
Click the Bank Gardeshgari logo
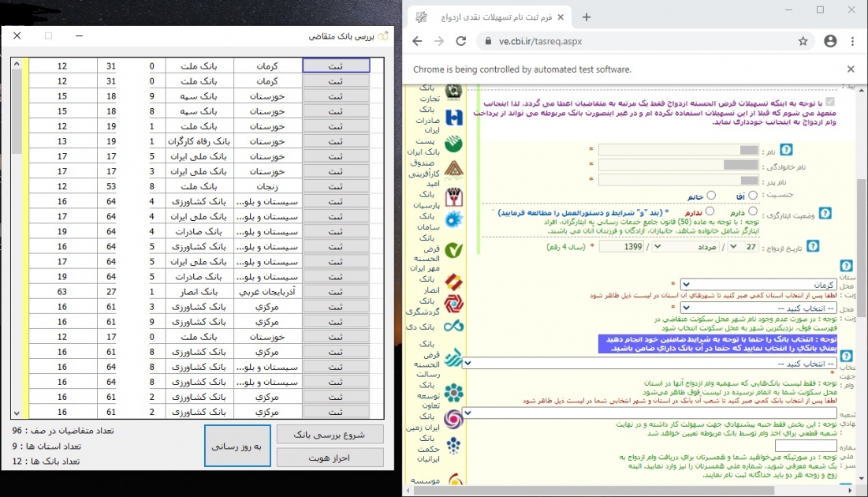(x=453, y=304)
